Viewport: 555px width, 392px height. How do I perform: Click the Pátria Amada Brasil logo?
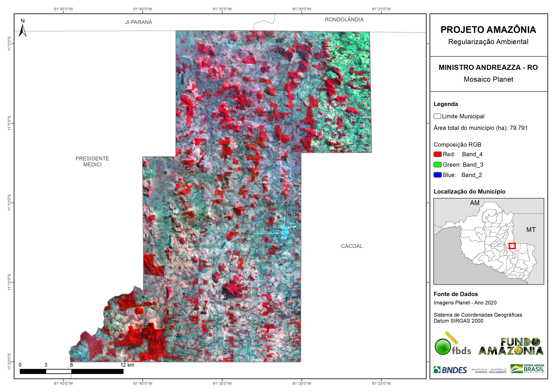pyautogui.click(x=527, y=369)
